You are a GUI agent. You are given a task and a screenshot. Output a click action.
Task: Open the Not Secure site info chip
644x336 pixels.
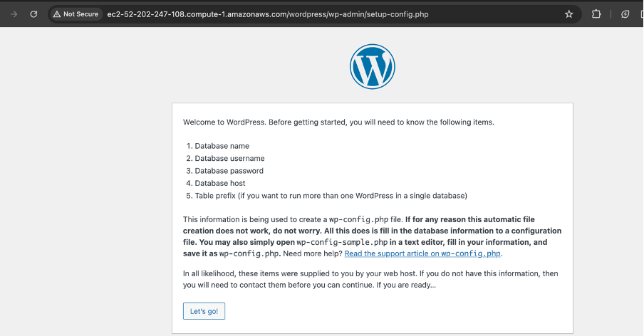pos(76,14)
